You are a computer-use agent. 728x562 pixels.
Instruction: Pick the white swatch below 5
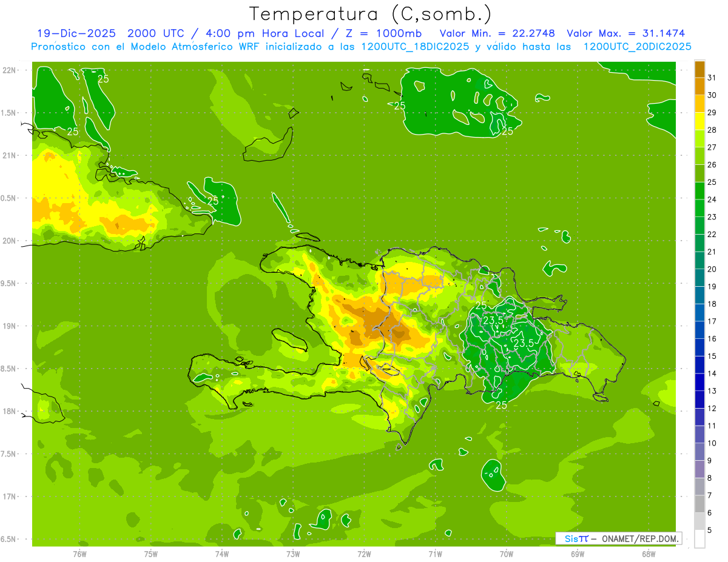coord(699,539)
